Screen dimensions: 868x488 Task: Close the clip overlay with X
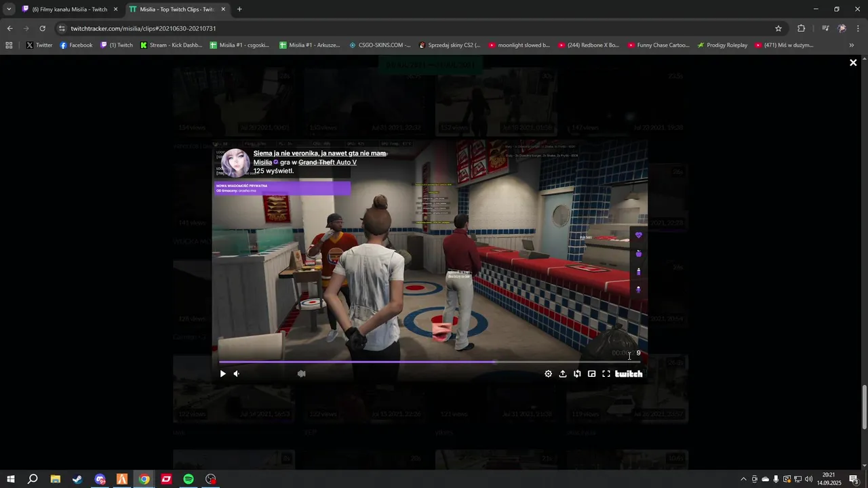(853, 62)
